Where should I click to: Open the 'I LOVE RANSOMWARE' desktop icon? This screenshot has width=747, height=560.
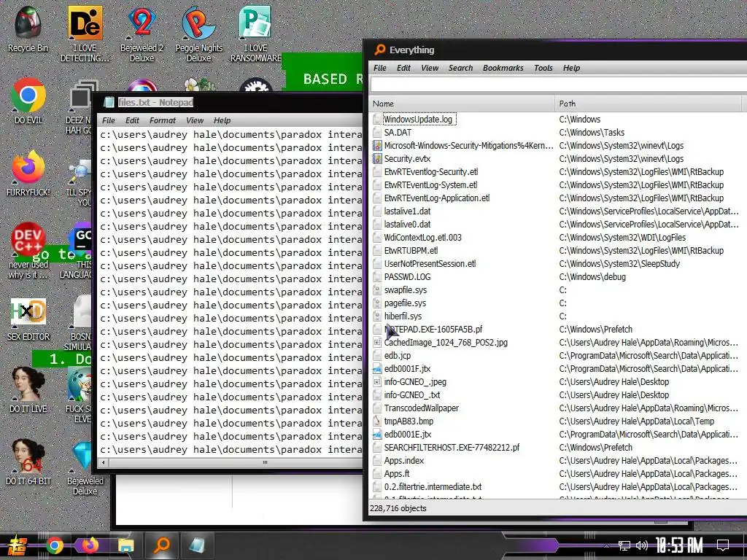[256, 34]
